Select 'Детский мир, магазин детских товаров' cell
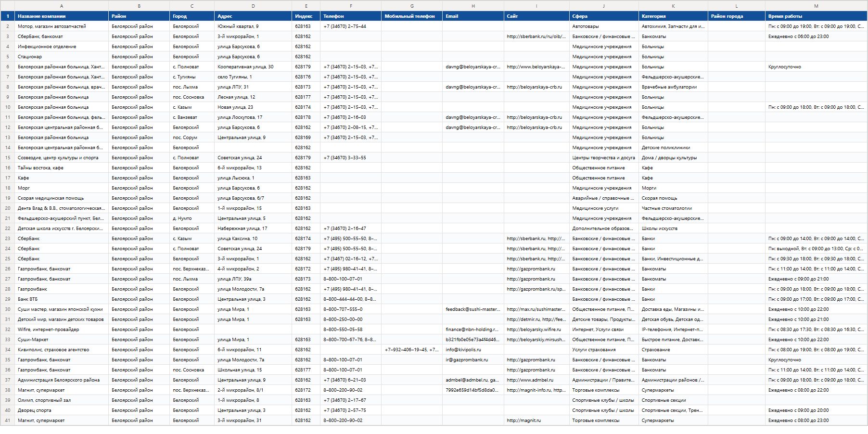 (x=62, y=319)
